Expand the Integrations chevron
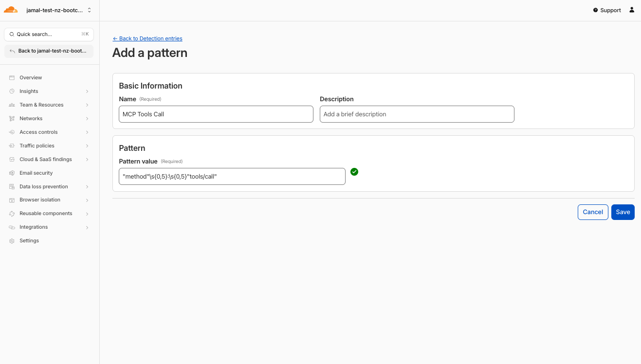 coord(87,227)
